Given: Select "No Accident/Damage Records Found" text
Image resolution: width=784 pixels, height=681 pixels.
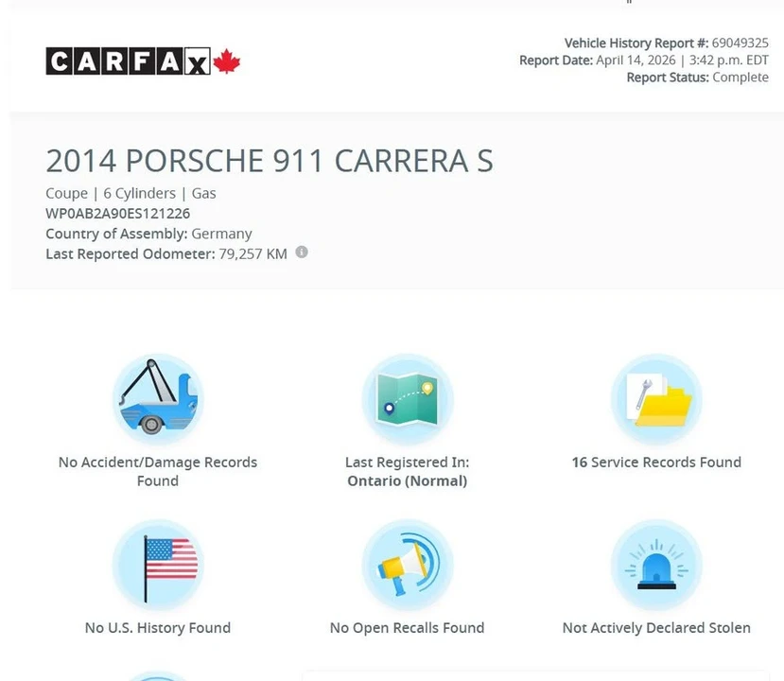Looking at the screenshot, I should coord(158,471).
